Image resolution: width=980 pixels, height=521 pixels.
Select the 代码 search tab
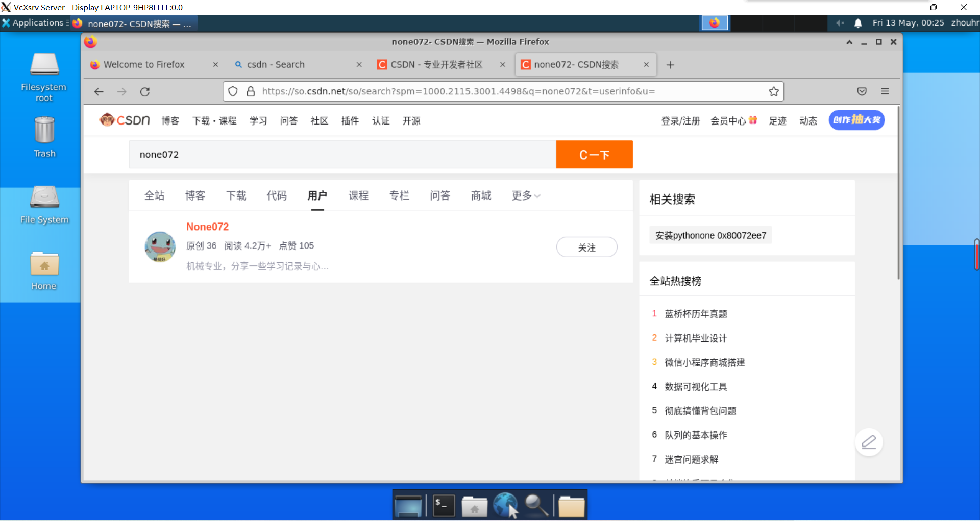point(277,195)
